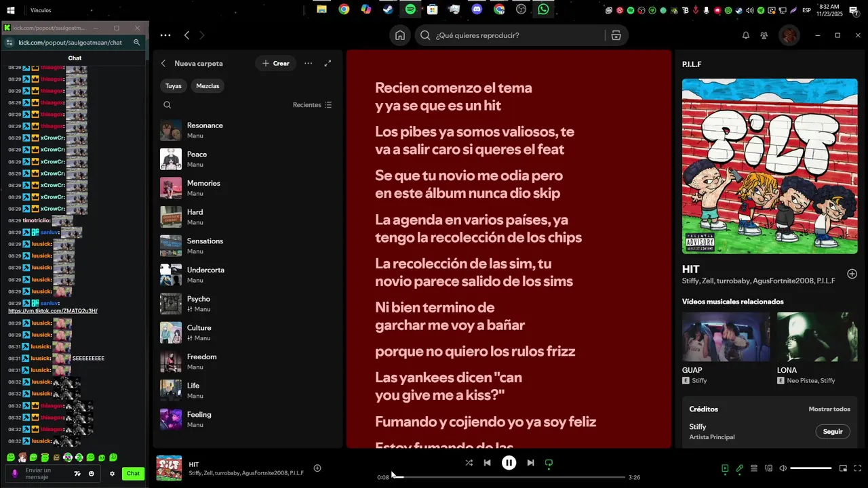Open the Culture playlist

point(248,333)
